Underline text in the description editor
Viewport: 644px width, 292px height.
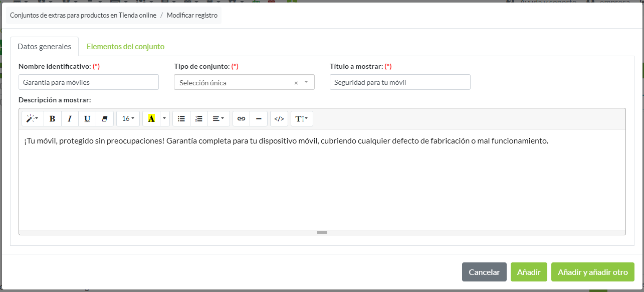click(x=87, y=118)
